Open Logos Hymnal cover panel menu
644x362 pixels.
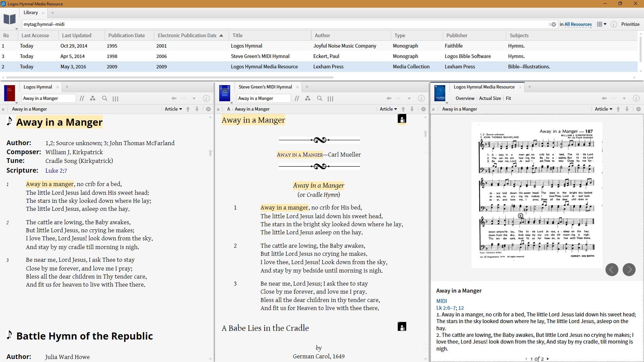coord(10,94)
